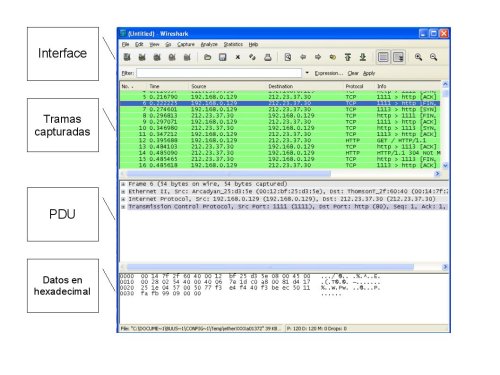The height and width of the screenshot is (375, 500).
Task: Click packet list scroll-up arrow
Action: [x=445, y=84]
